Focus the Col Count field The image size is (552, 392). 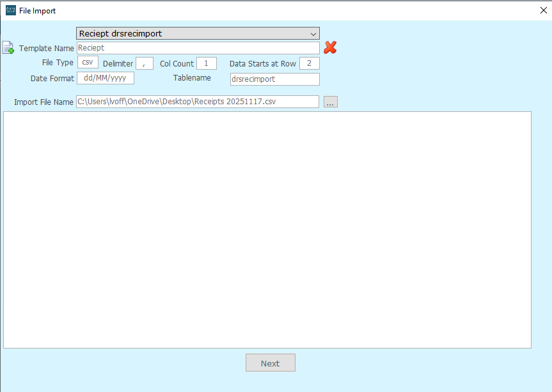pyautogui.click(x=206, y=63)
